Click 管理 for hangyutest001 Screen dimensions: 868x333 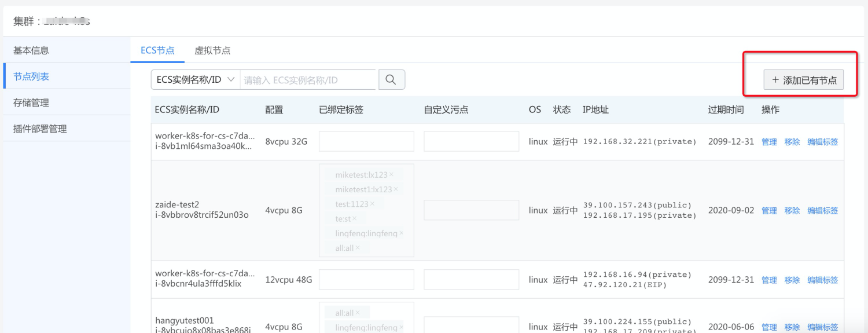[769, 327]
